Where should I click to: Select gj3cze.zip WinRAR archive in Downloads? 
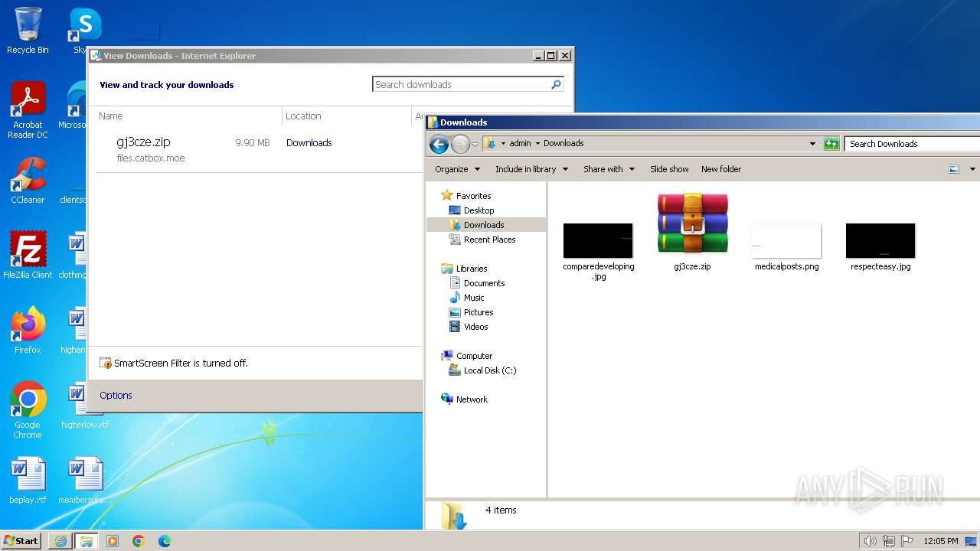tap(692, 232)
